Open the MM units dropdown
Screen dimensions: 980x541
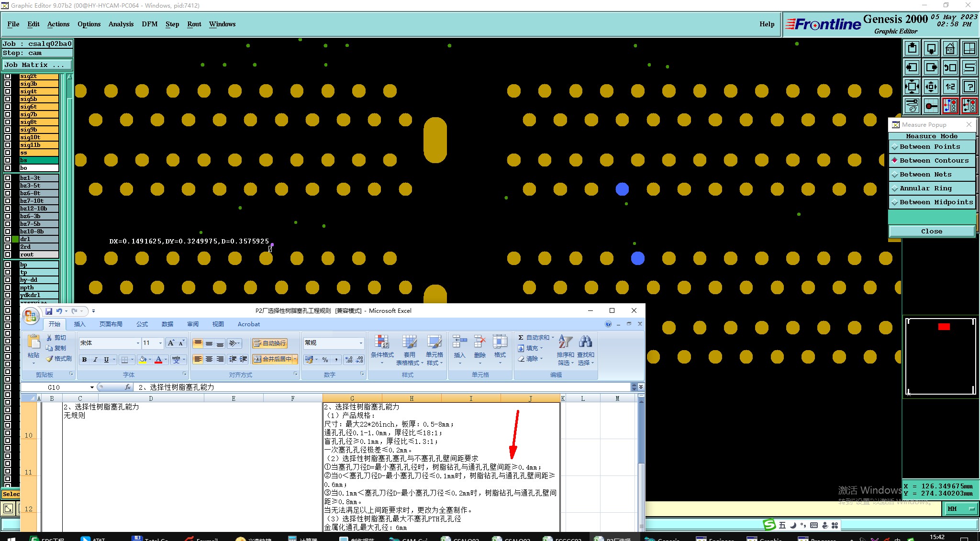[961, 509]
